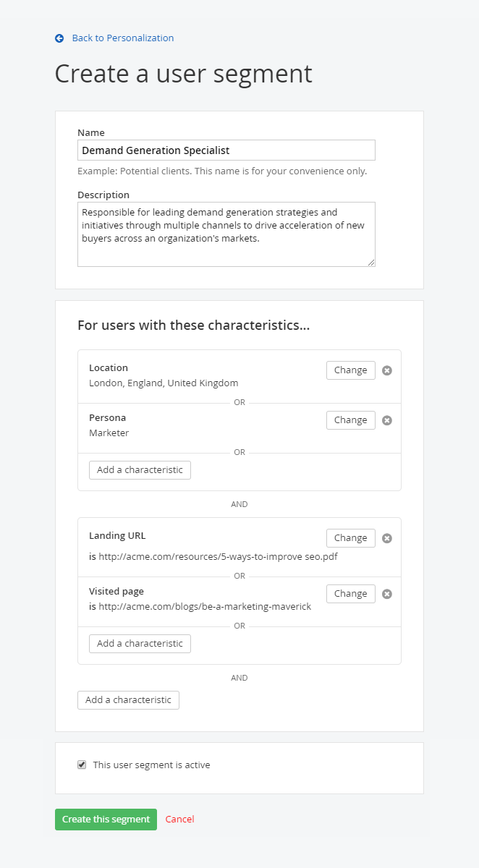Change the Landing URL characteristic
Screen dimensions: 479x868
click(x=350, y=538)
